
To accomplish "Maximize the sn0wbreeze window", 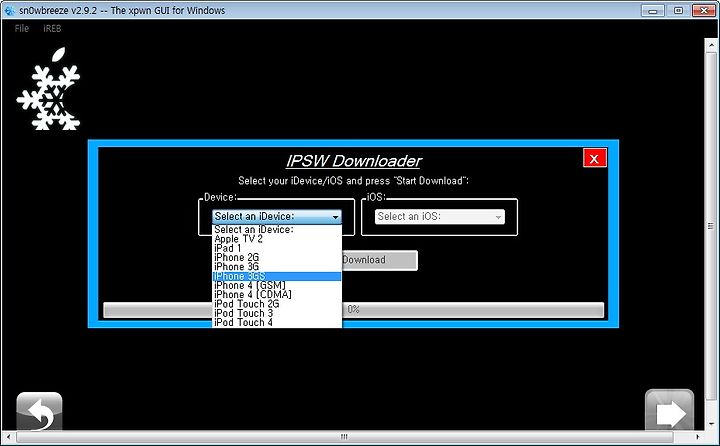I will [x=678, y=10].
